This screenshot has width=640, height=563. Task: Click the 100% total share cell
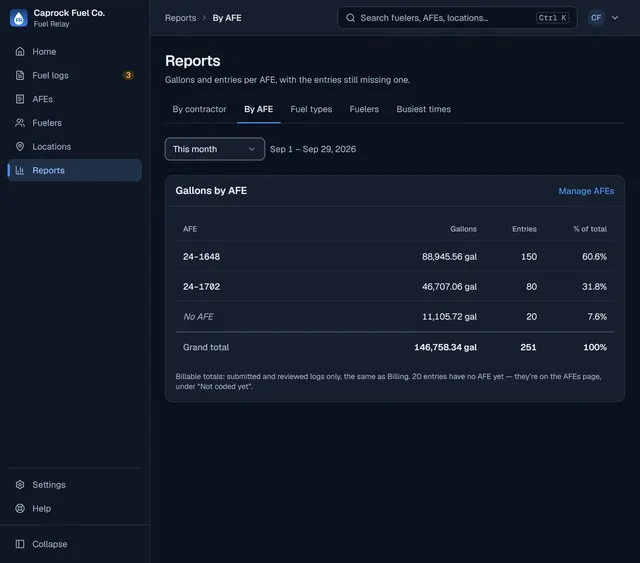(595, 347)
